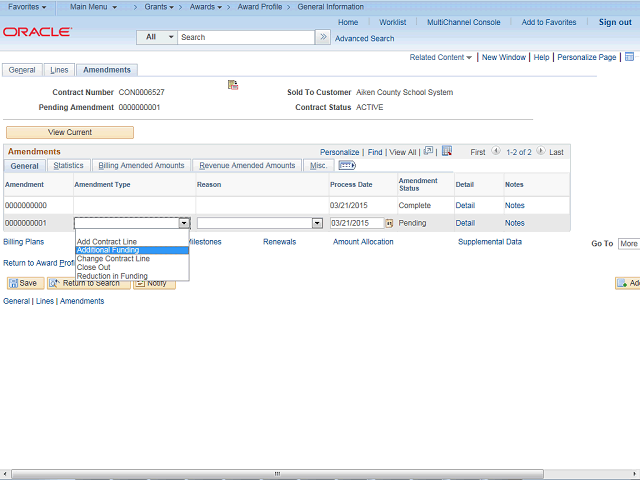Open the Supplemental Data link
The height and width of the screenshot is (480, 640).
[x=490, y=242]
